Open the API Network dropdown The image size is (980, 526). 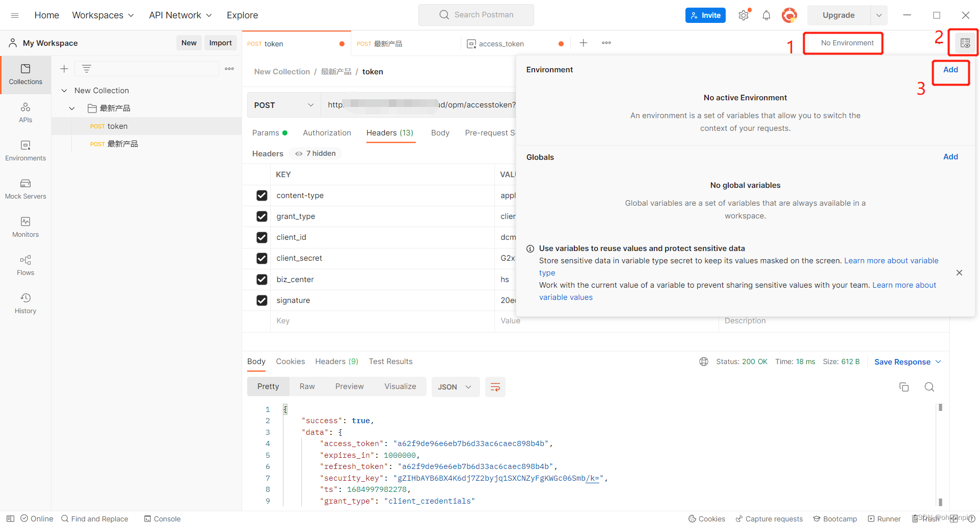[x=180, y=15]
